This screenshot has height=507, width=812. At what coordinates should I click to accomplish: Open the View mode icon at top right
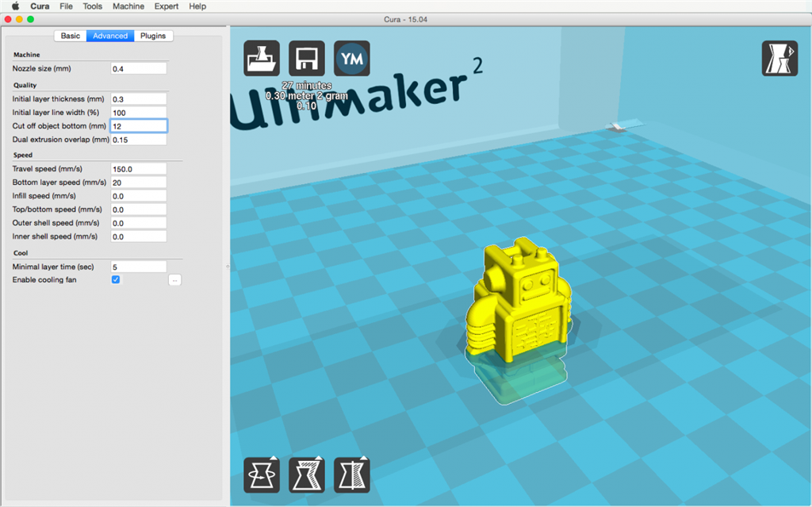click(780, 59)
